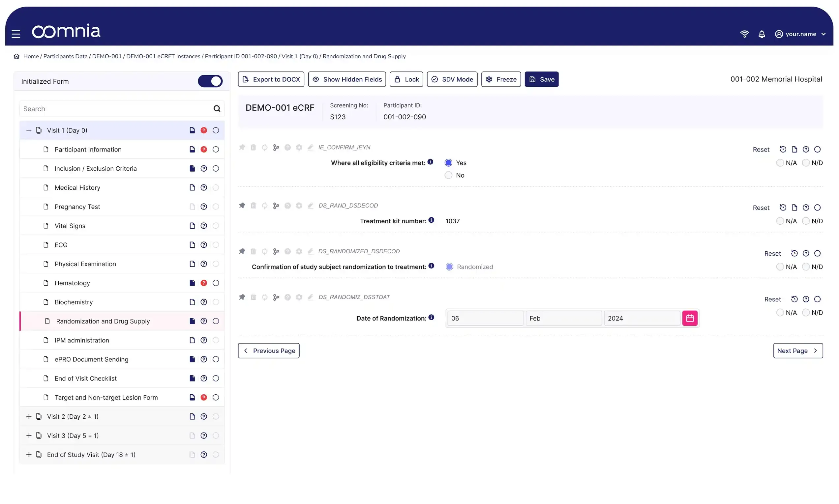This screenshot has width=839, height=504.
Task: Click the search magnifier icon
Action: pos(217,109)
